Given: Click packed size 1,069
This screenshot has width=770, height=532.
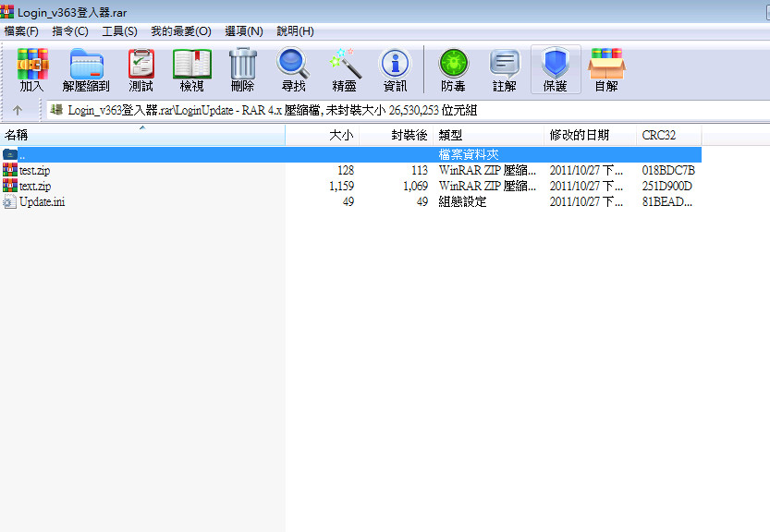Looking at the screenshot, I should click(415, 186).
